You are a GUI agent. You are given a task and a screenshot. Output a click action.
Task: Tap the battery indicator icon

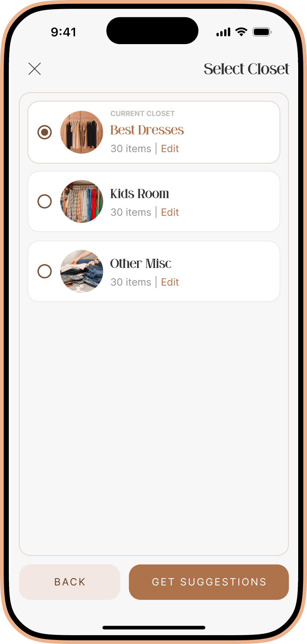coord(262,32)
